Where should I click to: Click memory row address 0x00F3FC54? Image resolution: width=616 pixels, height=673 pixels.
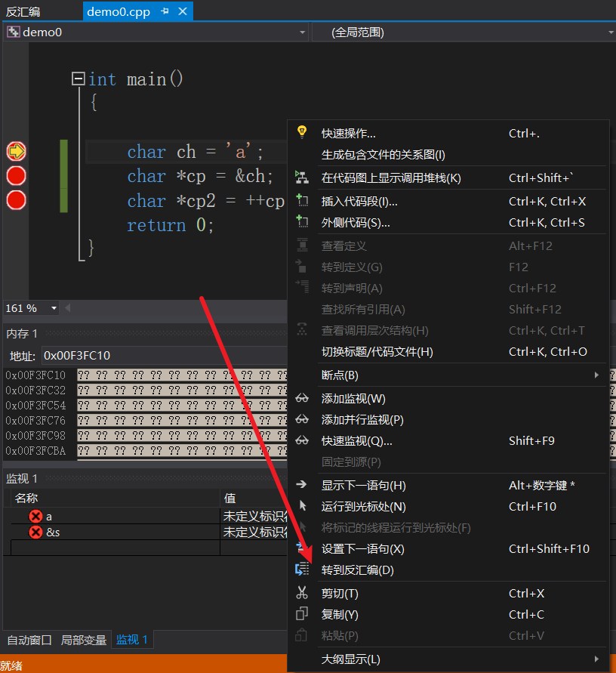(35, 405)
